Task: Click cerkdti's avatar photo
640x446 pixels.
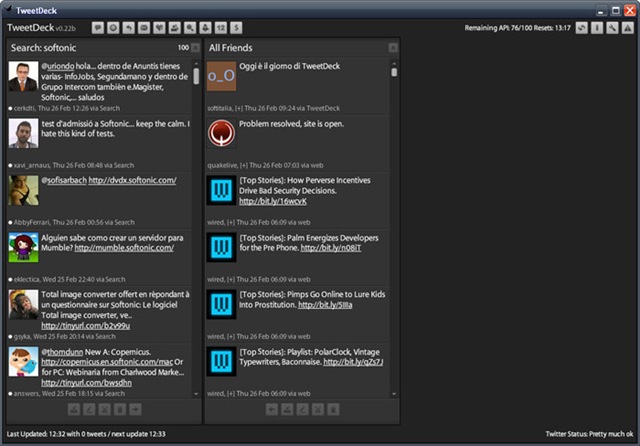Action: [24, 76]
